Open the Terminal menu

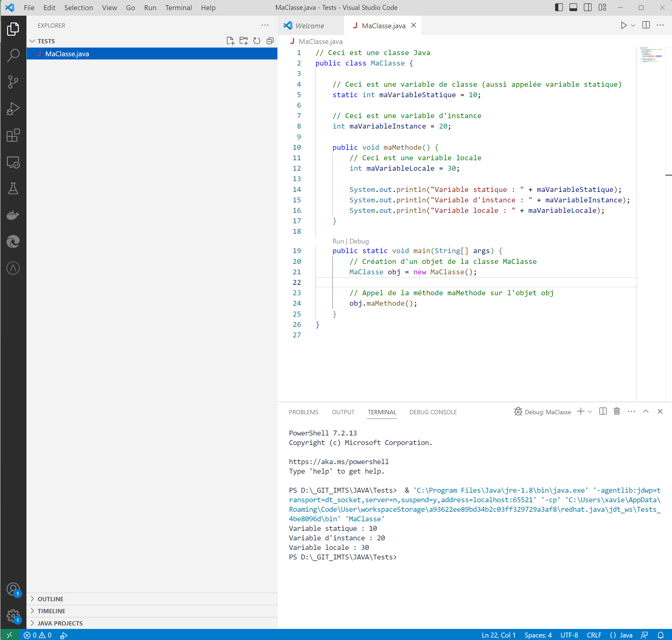(x=178, y=7)
